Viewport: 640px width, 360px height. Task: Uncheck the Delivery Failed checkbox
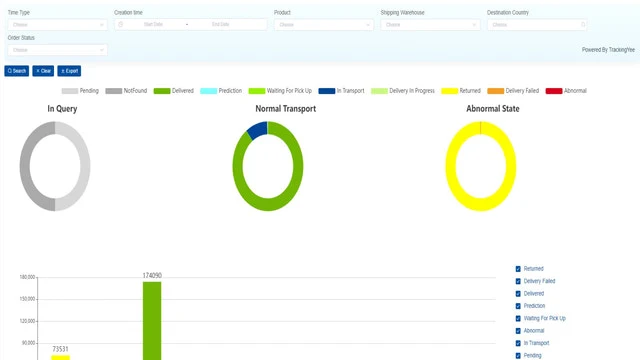pos(518,281)
